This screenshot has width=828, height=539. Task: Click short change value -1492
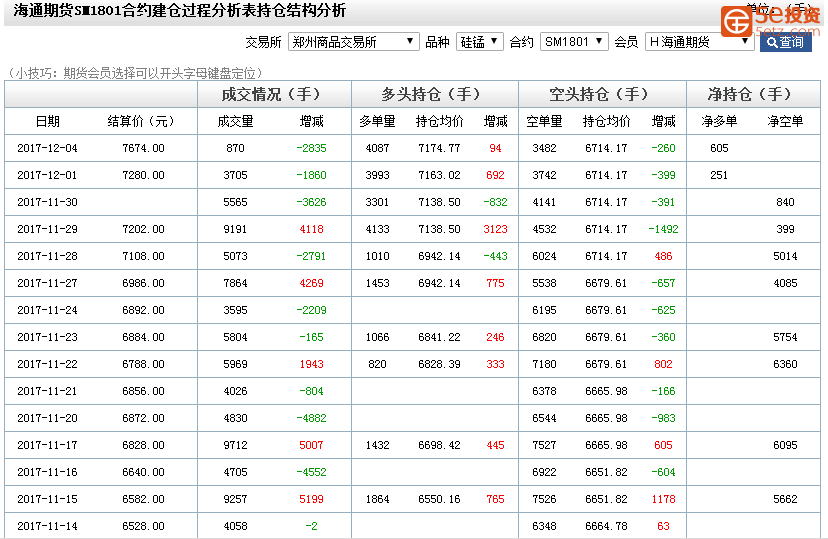pos(663,229)
